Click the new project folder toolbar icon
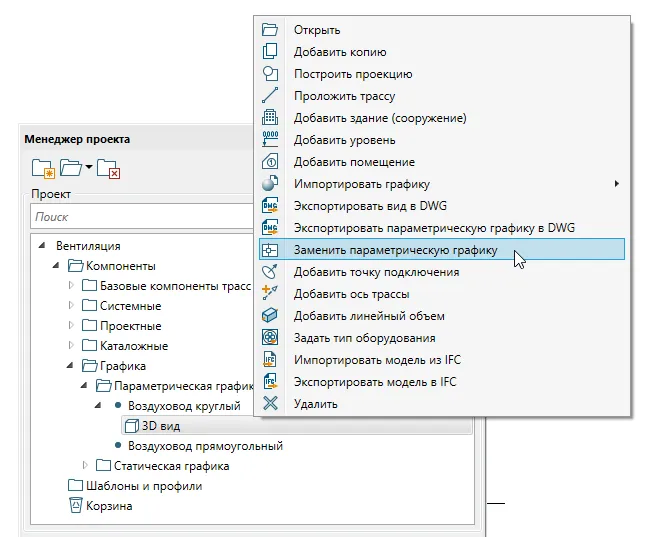 pos(43,169)
